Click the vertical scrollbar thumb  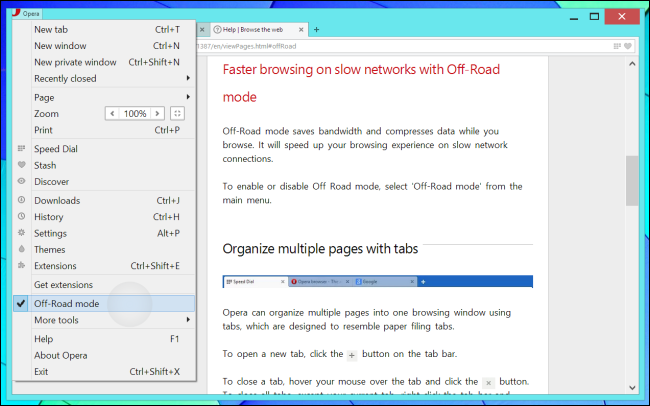(x=632, y=180)
